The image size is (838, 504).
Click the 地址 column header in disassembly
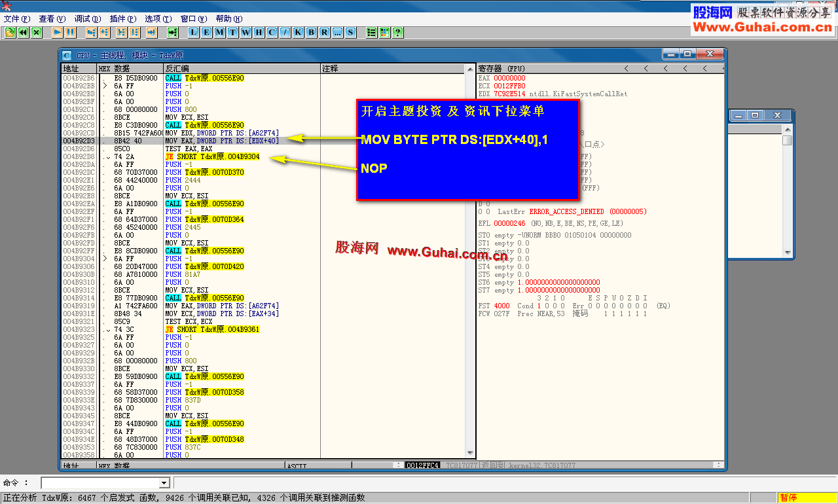click(x=79, y=68)
